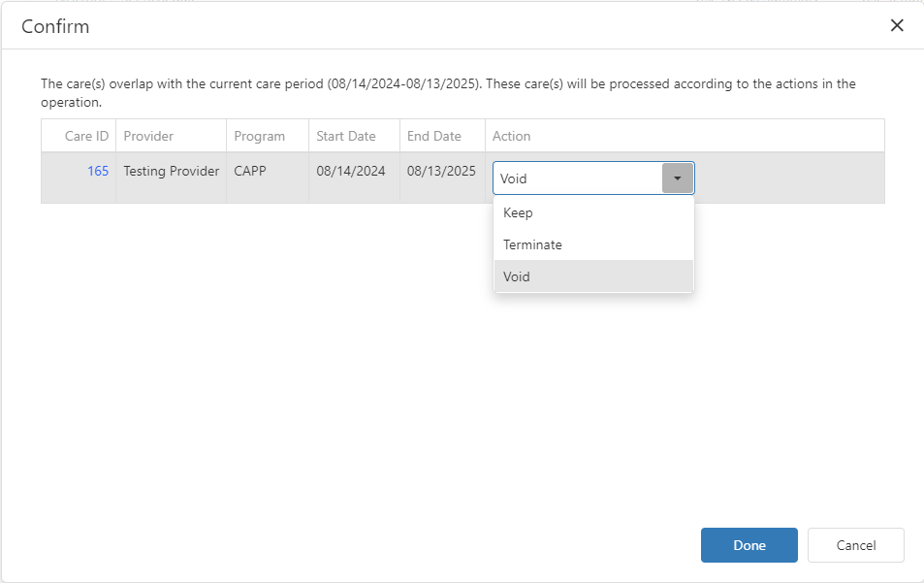Select Terminate from the Action dropdown
The image size is (924, 583).
point(531,244)
